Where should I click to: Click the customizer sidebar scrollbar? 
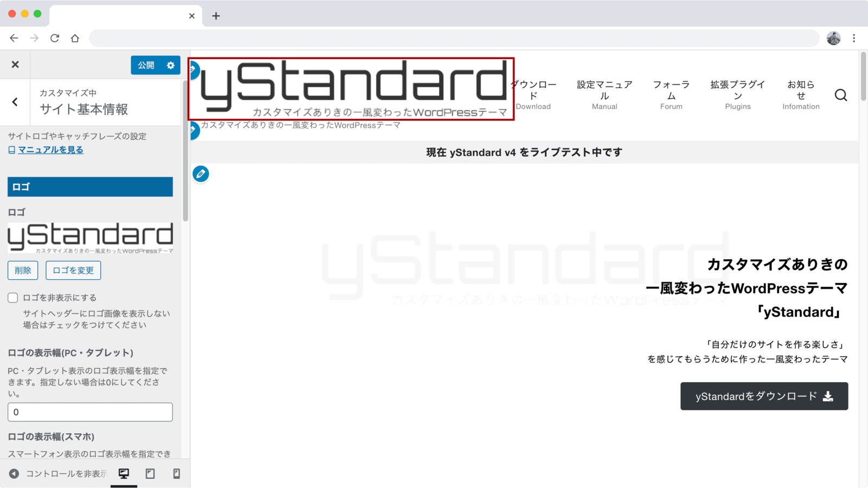(186, 151)
